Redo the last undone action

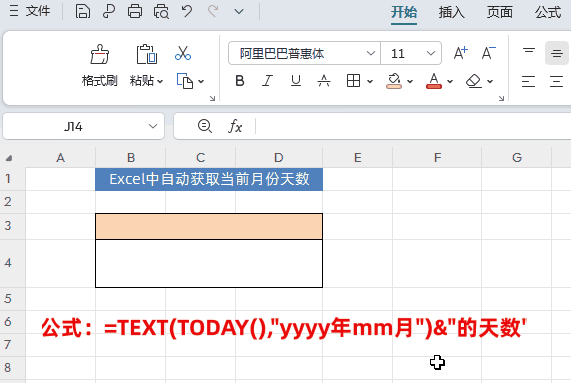(213, 11)
